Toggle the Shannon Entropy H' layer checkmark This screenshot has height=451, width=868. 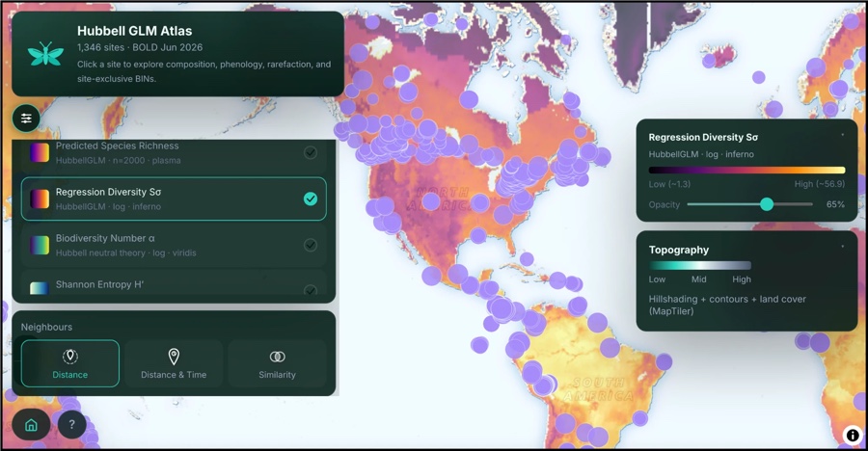(x=311, y=289)
